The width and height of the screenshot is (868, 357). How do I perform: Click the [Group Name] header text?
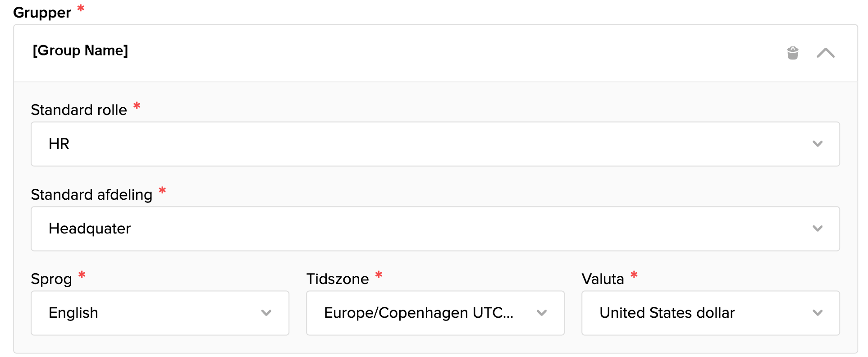80,51
